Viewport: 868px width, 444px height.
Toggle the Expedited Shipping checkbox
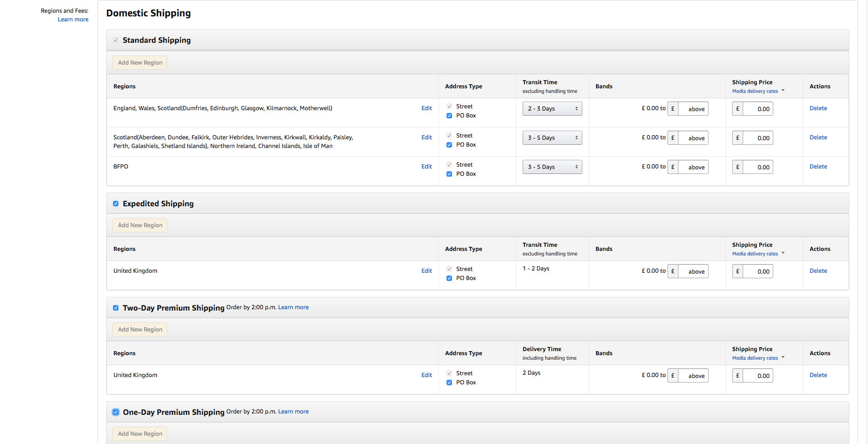point(116,204)
